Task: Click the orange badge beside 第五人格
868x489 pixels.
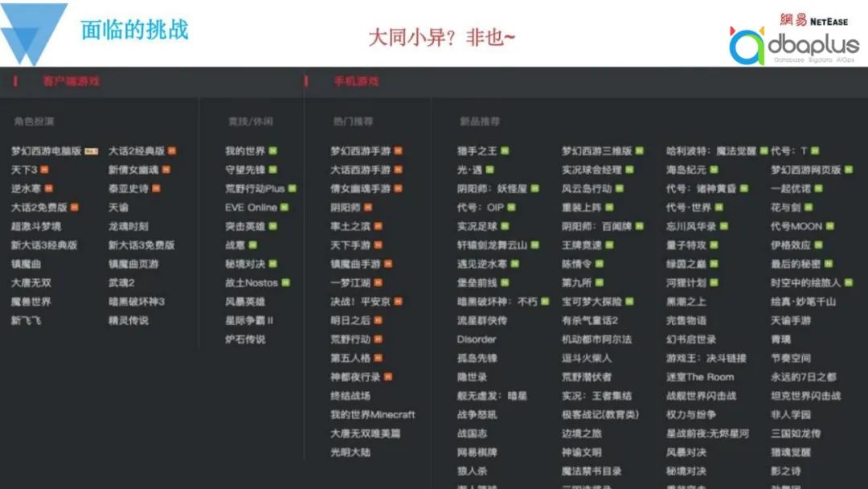Action: pos(378,358)
